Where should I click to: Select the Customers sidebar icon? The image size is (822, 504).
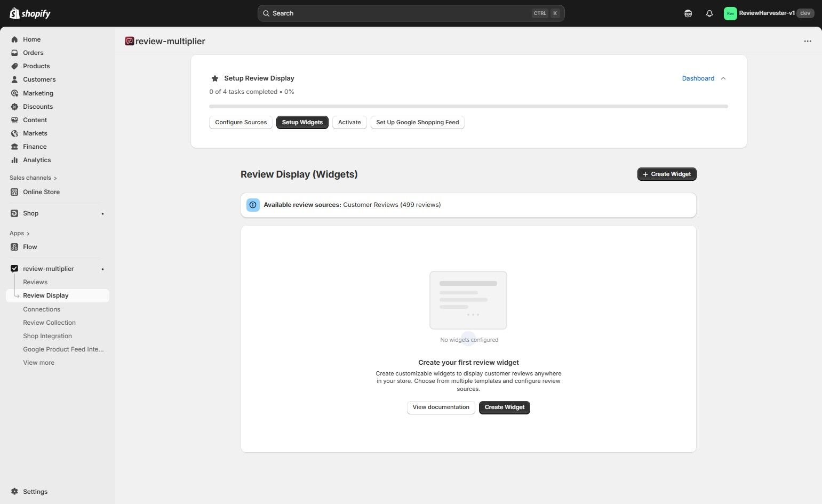[14, 79]
